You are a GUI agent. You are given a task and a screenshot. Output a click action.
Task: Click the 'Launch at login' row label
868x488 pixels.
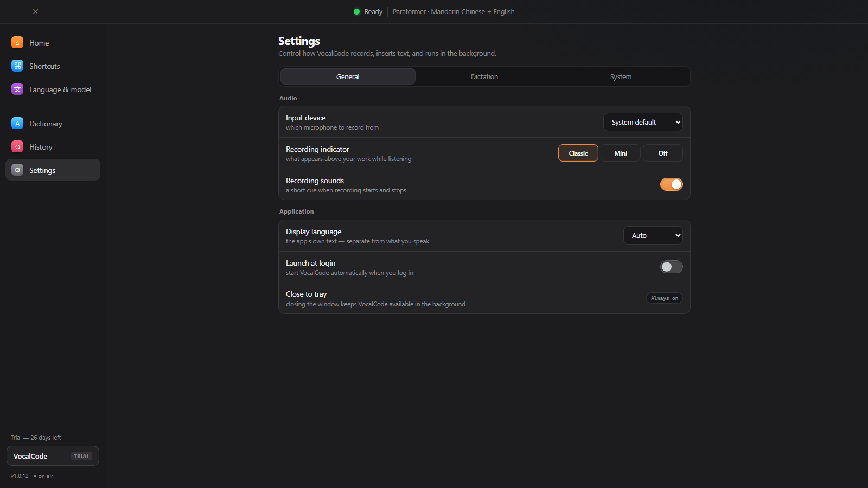tap(310, 263)
